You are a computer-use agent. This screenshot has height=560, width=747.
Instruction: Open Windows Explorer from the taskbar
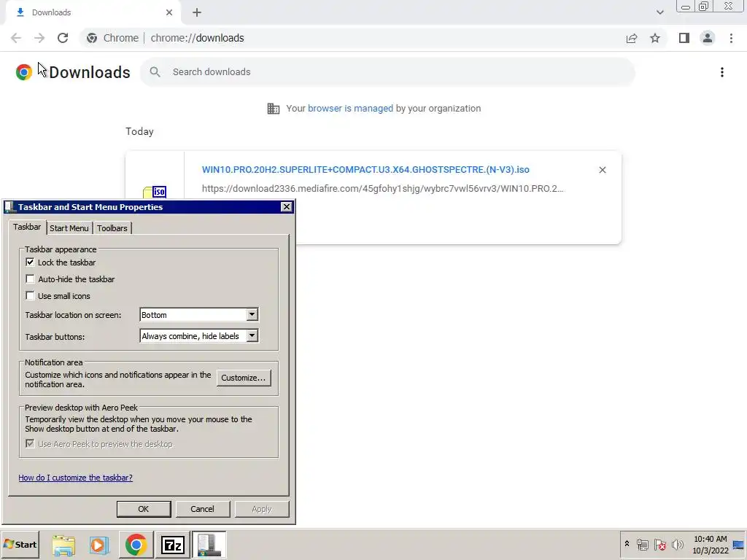point(63,545)
